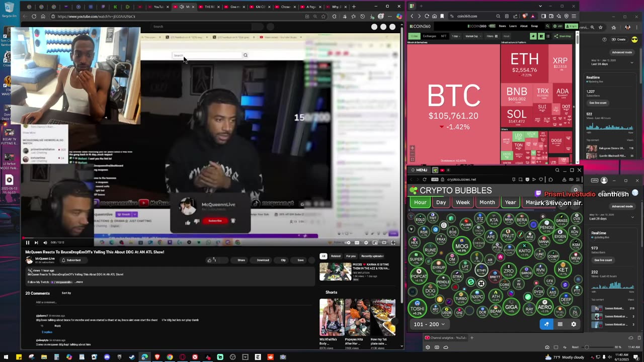Toggle the second green icon beside lightning

point(541,36)
